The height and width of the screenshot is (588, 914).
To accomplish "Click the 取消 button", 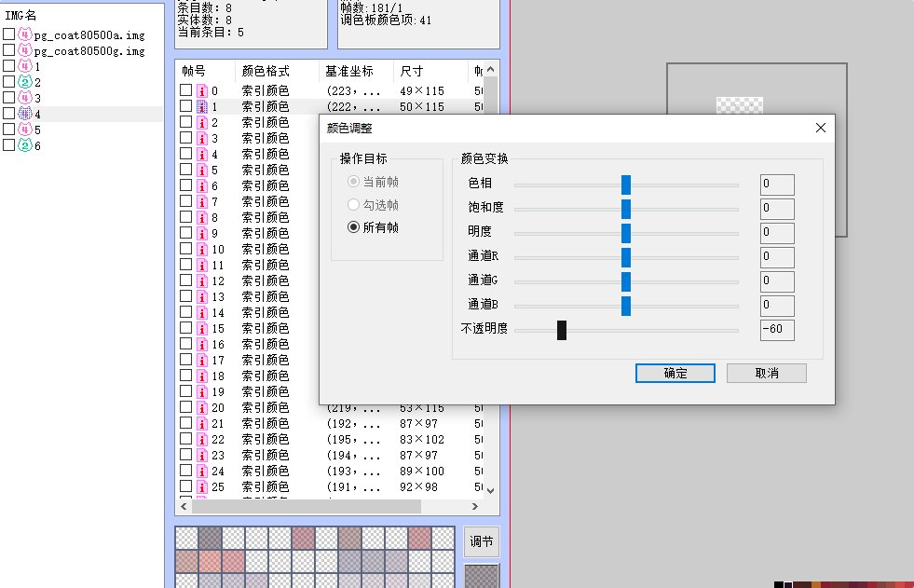I will 767,373.
